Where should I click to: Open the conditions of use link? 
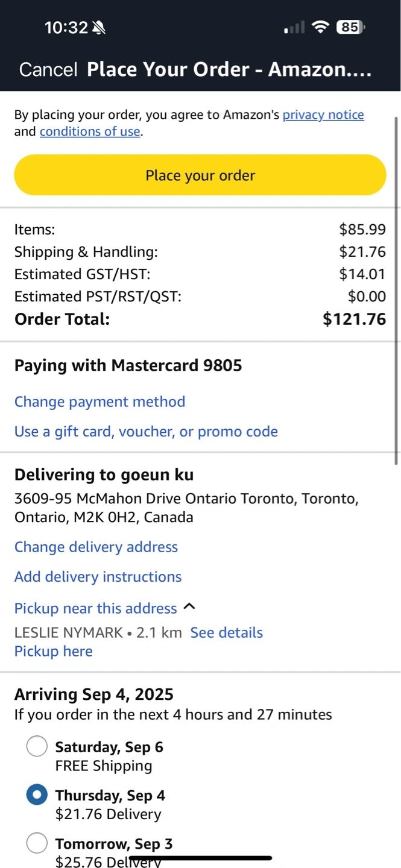(90, 131)
